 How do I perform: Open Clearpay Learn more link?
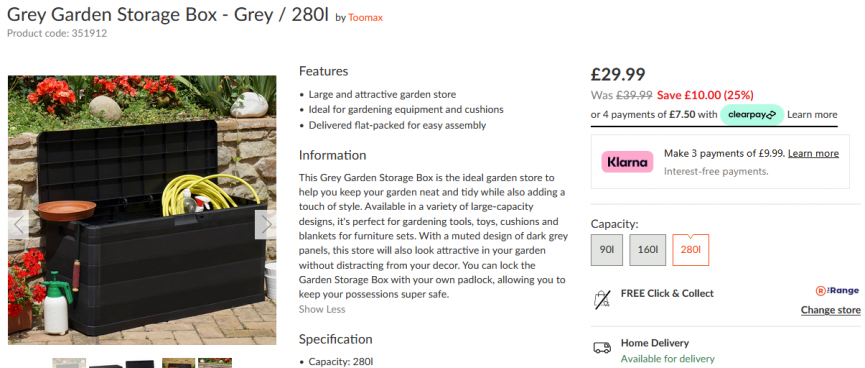(x=812, y=115)
